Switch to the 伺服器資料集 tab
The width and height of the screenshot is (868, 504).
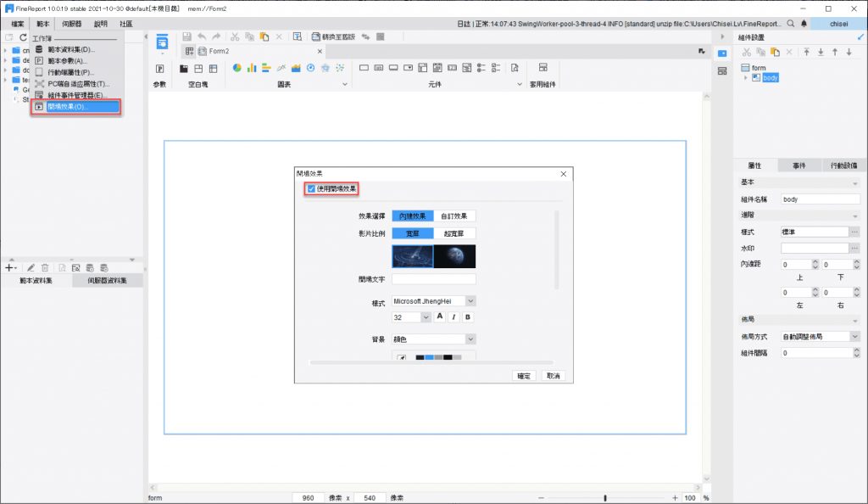pos(108,280)
